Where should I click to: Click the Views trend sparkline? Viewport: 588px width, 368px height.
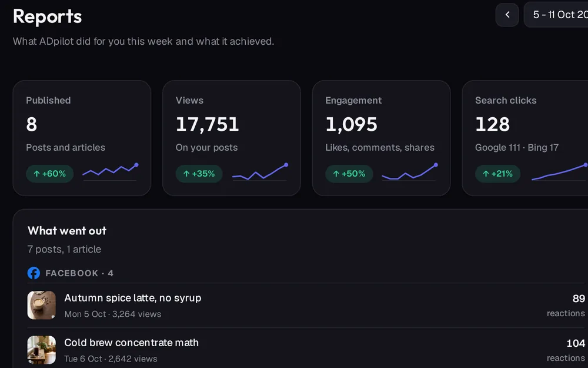coord(260,172)
